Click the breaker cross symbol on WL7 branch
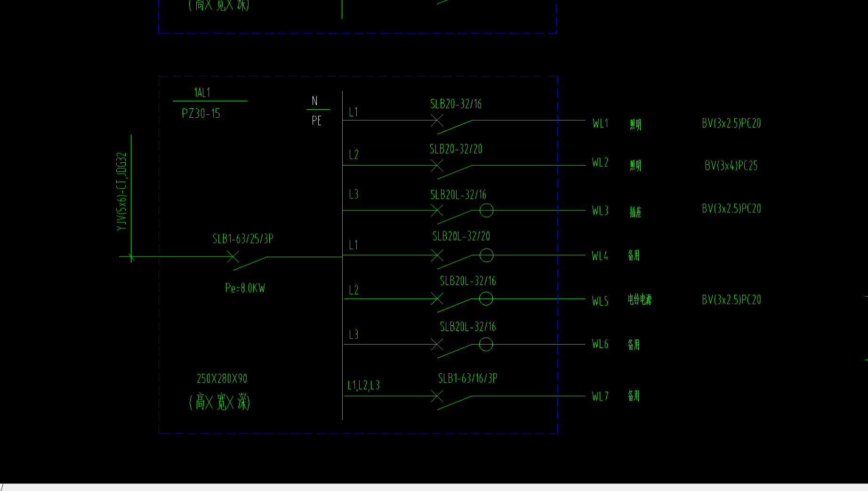This screenshot has height=491, width=868. (437, 396)
